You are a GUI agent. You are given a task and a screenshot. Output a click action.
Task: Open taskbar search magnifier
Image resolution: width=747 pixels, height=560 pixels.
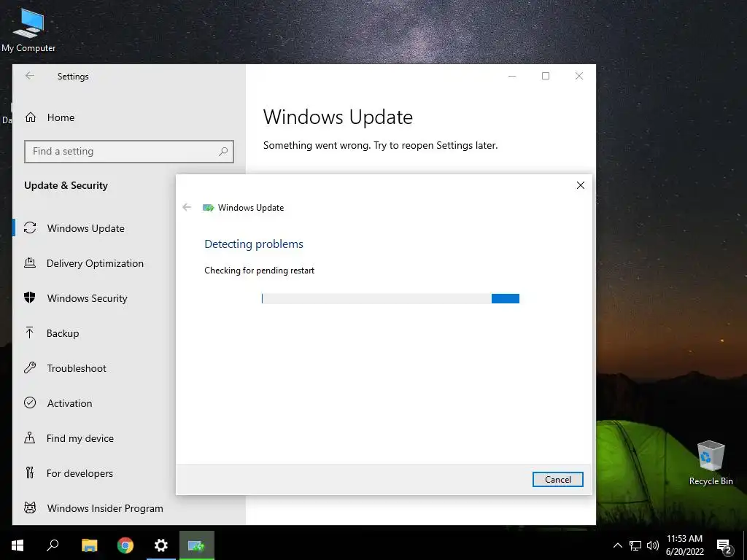(x=53, y=545)
